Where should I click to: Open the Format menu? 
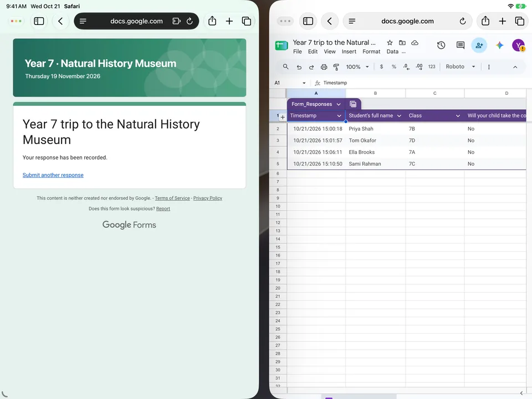pyautogui.click(x=371, y=52)
